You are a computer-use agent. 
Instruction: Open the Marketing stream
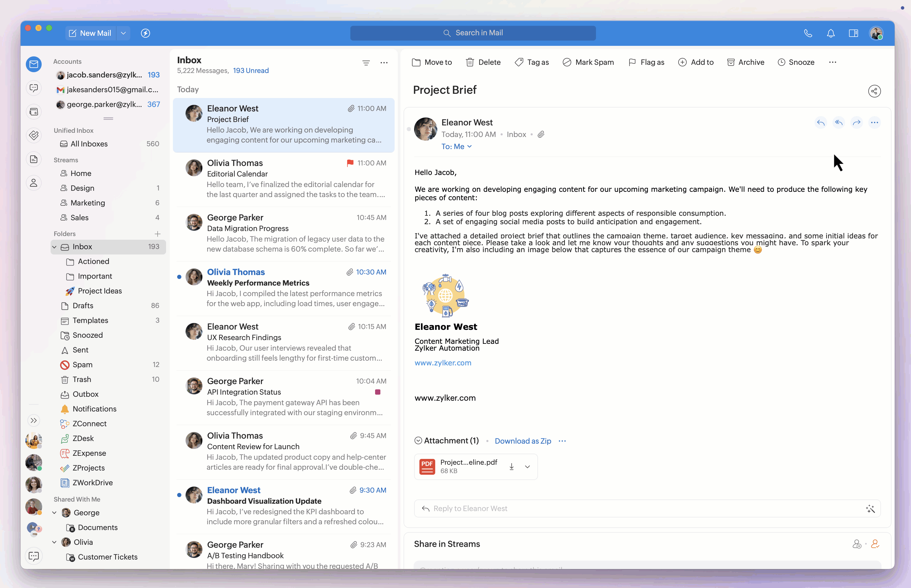pyautogui.click(x=88, y=203)
